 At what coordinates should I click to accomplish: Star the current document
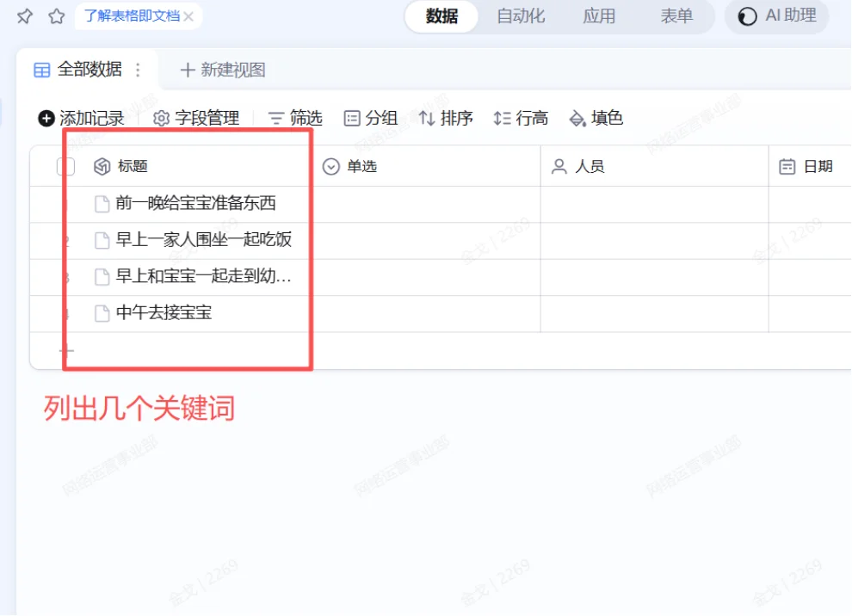coord(56,15)
